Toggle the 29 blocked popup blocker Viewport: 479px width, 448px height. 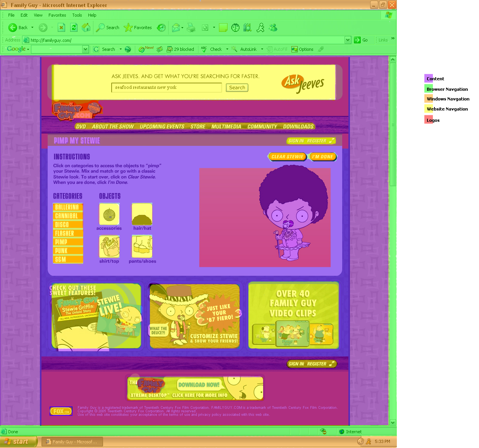(x=181, y=49)
